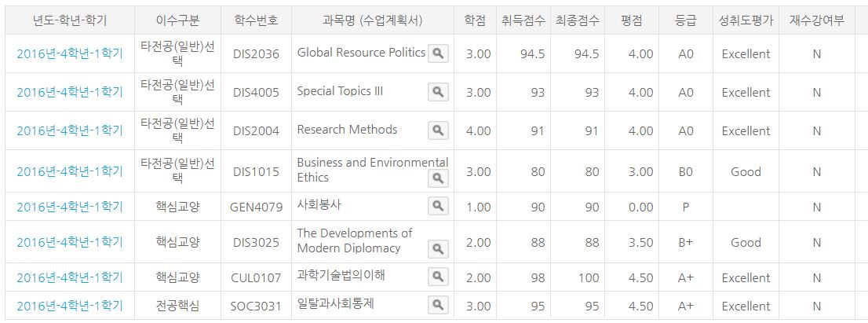868x323 pixels.
Task: Click the 이수구분 column header
Action: 177,21
